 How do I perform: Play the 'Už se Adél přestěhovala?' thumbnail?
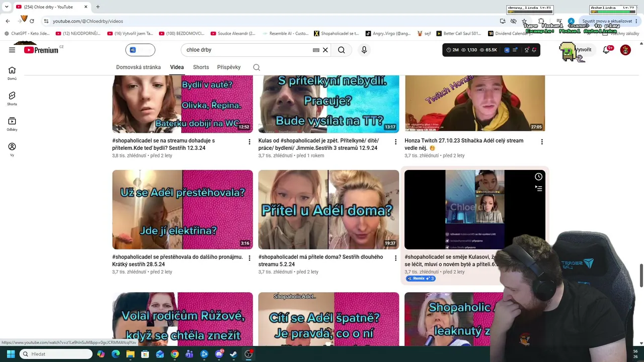(183, 210)
